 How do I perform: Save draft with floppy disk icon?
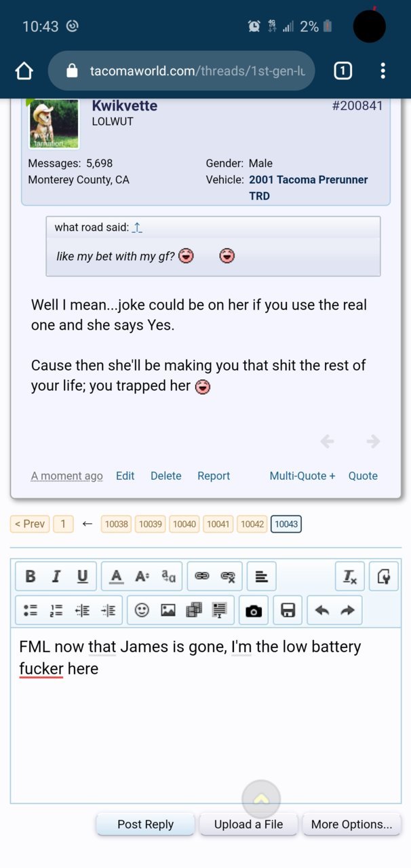[288, 611]
